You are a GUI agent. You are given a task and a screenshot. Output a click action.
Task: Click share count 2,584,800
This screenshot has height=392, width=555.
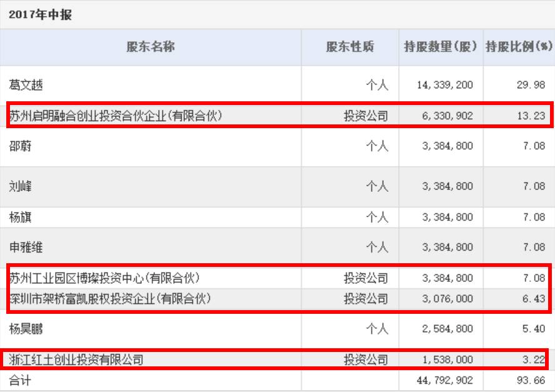point(447,329)
